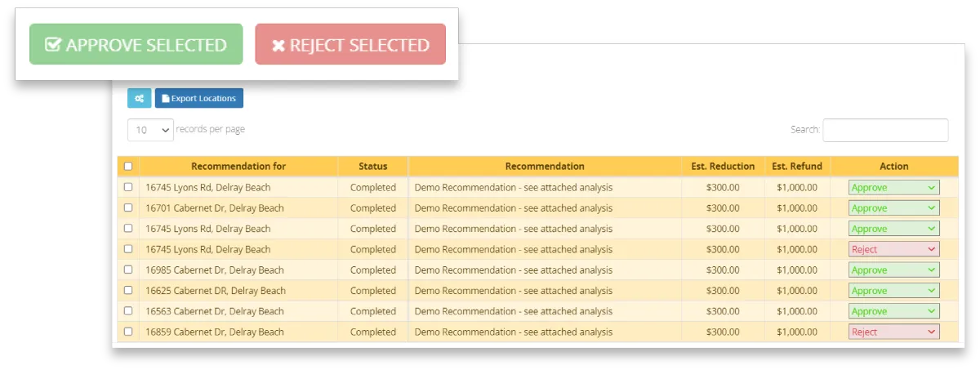Image resolution: width=980 pixels, height=370 pixels.
Task: Tick the checkbox for 16859 Cabernet Dr
Action: (x=128, y=332)
